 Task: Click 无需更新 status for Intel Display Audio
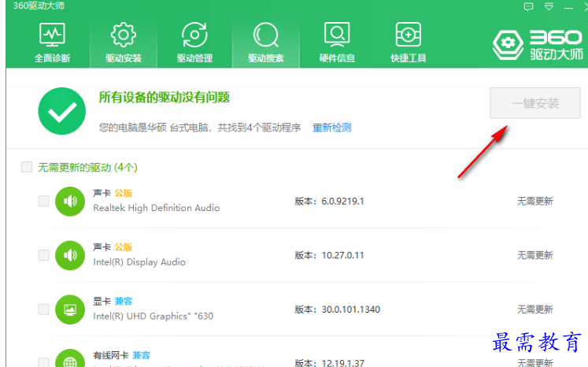pyautogui.click(x=535, y=255)
